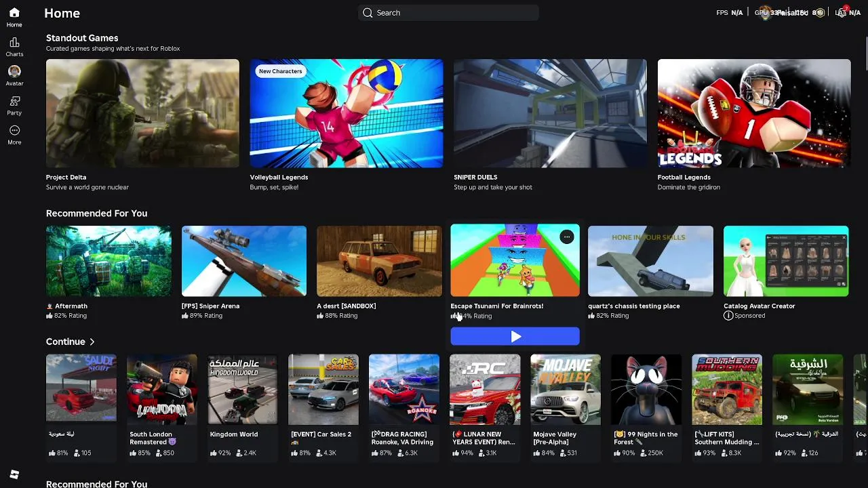The height and width of the screenshot is (488, 868).
Task: Open the Robux balance icon
Action: 820,13
